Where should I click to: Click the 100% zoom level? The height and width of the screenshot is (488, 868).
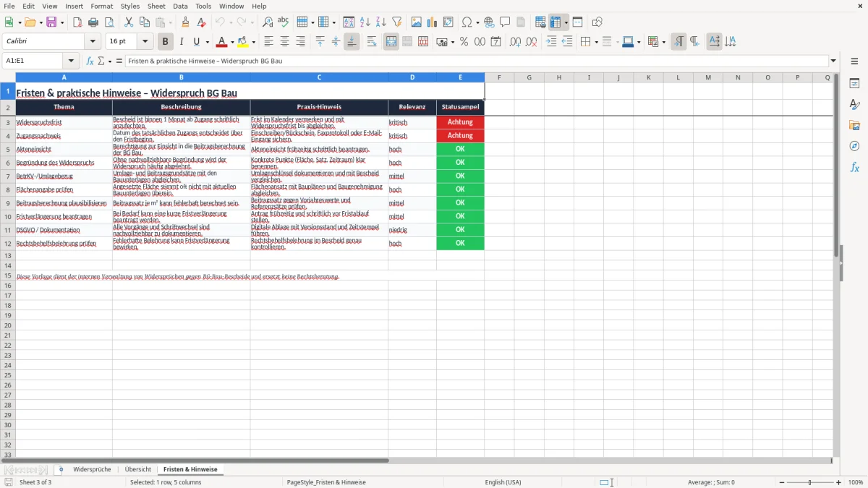point(856,482)
